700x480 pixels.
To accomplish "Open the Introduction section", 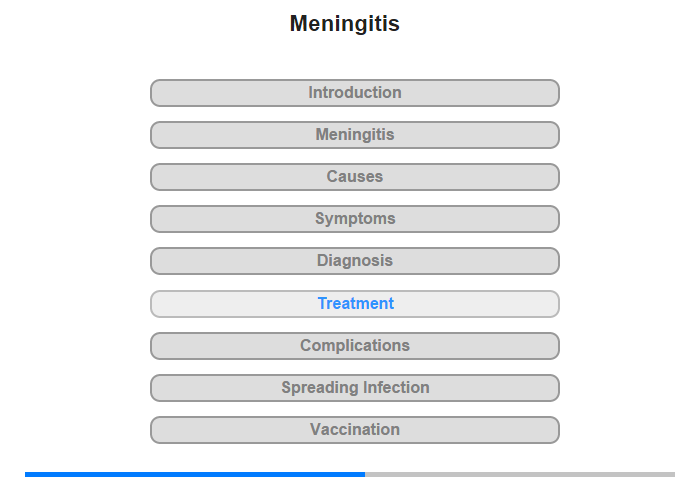I will tap(355, 93).
